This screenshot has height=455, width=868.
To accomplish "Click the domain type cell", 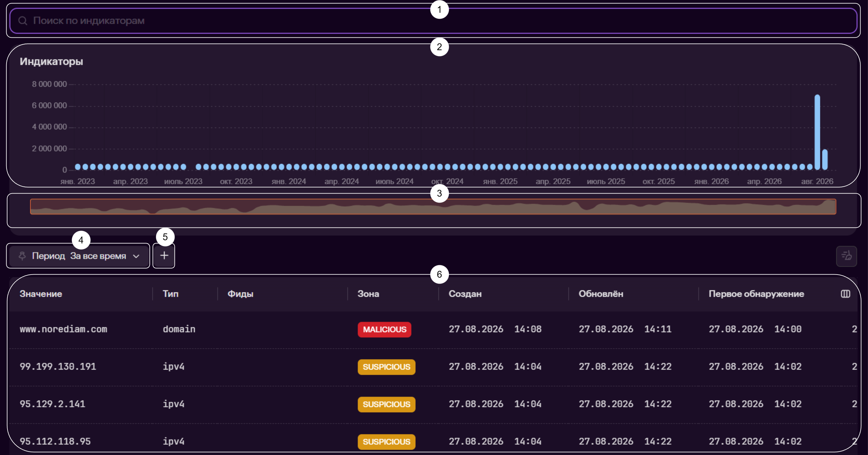I will coord(179,329).
